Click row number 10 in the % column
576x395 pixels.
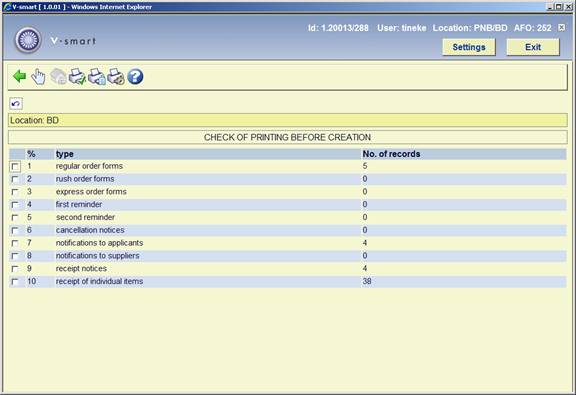[32, 281]
